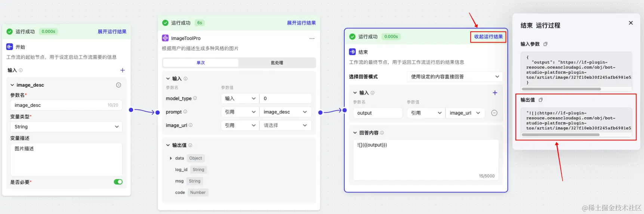This screenshot has height=214, width=644.
Task: Switch to batch processing tab
Action: point(277,63)
